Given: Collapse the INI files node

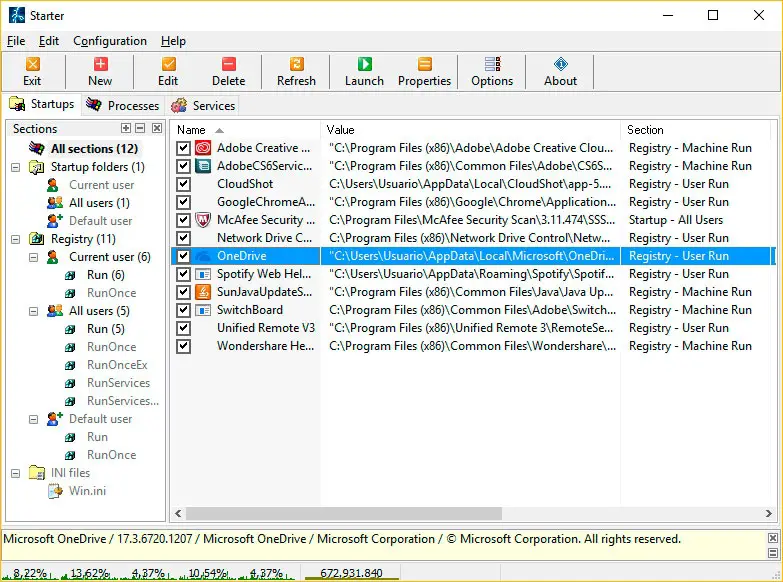Looking at the screenshot, I should tap(15, 473).
